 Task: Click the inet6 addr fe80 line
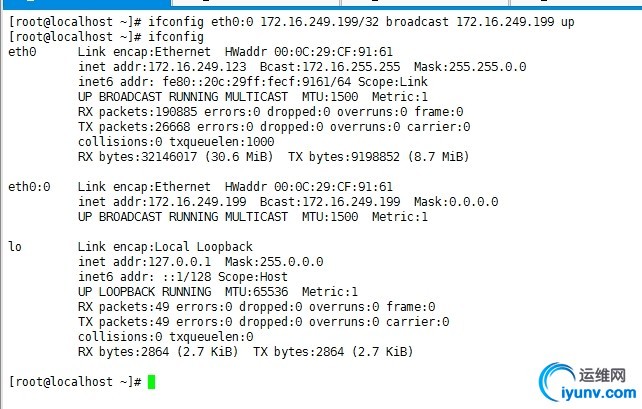pos(253,81)
